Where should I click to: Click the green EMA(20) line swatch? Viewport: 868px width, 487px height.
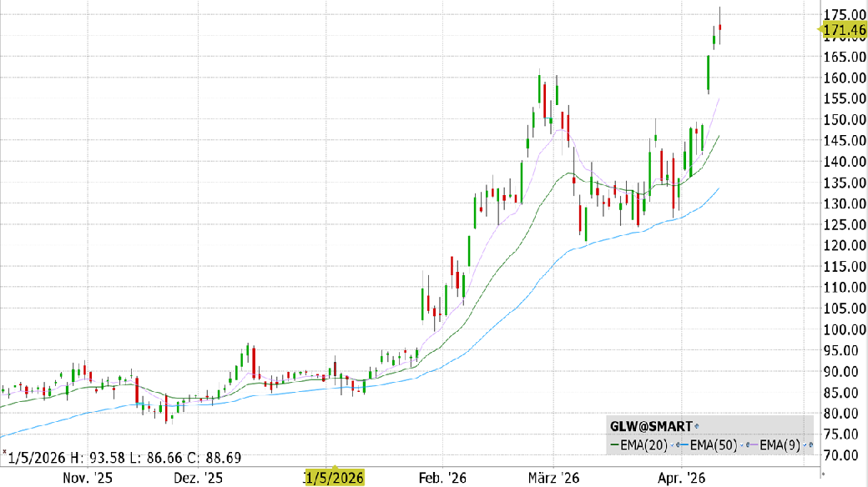pos(614,444)
